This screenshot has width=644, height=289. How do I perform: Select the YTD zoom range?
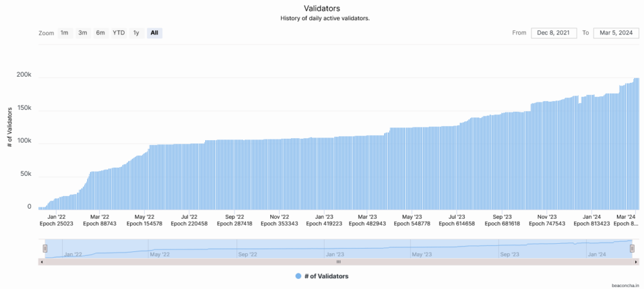[119, 33]
